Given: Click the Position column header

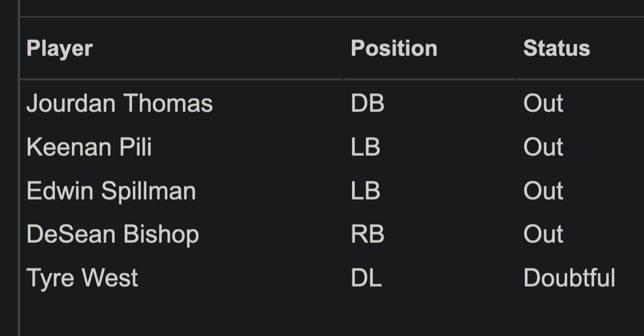Looking at the screenshot, I should (394, 48).
